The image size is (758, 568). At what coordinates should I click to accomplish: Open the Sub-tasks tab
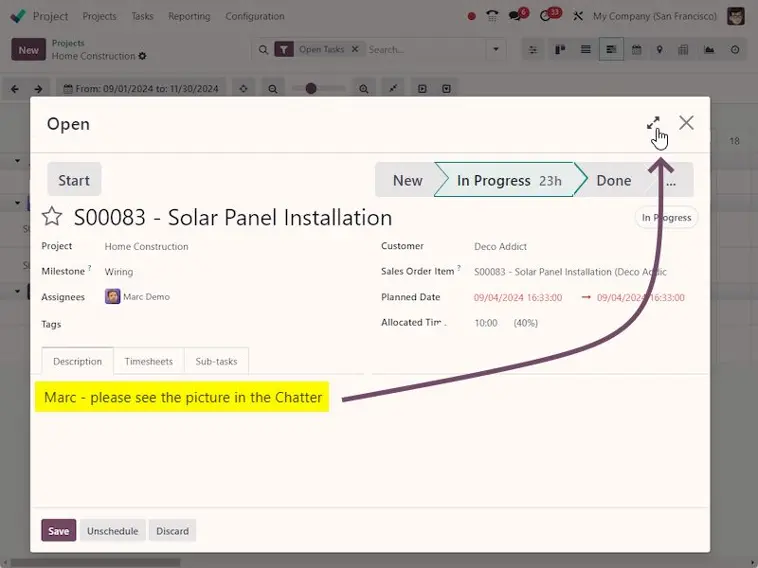(216, 361)
